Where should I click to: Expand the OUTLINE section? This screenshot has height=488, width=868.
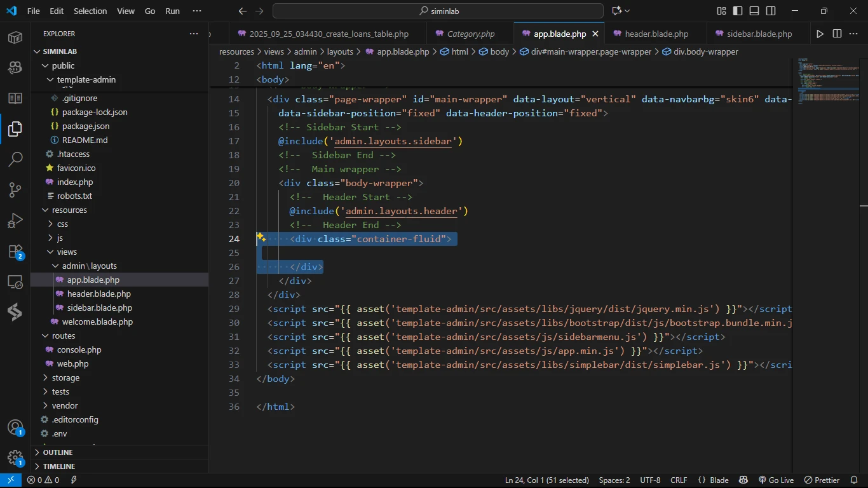point(57,452)
